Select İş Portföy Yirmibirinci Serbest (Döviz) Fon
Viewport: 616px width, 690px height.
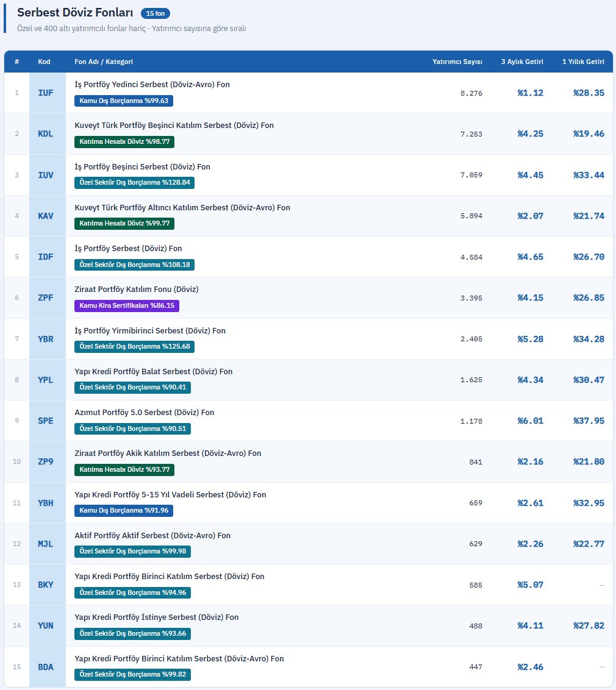149,331
